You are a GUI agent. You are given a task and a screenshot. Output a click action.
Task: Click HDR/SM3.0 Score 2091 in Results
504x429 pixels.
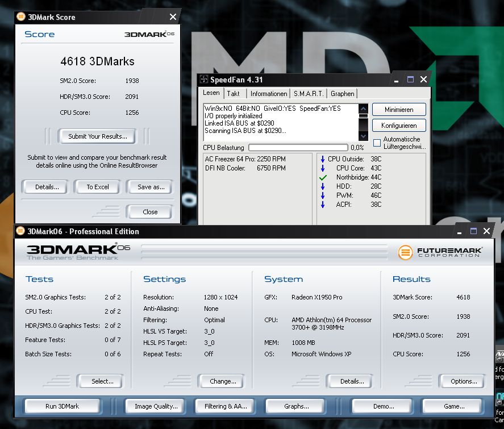point(431,335)
